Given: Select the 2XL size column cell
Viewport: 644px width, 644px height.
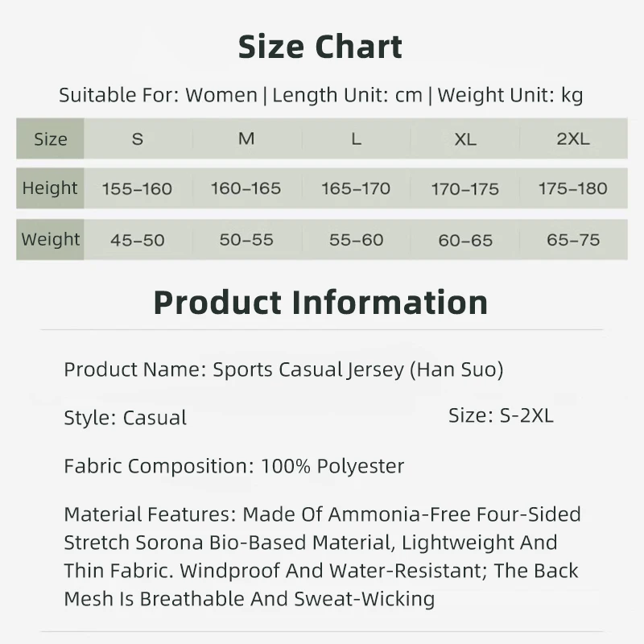Looking at the screenshot, I should [573, 139].
